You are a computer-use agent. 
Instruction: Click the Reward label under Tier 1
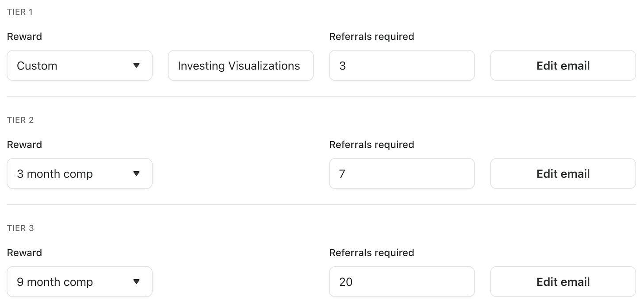click(x=24, y=36)
